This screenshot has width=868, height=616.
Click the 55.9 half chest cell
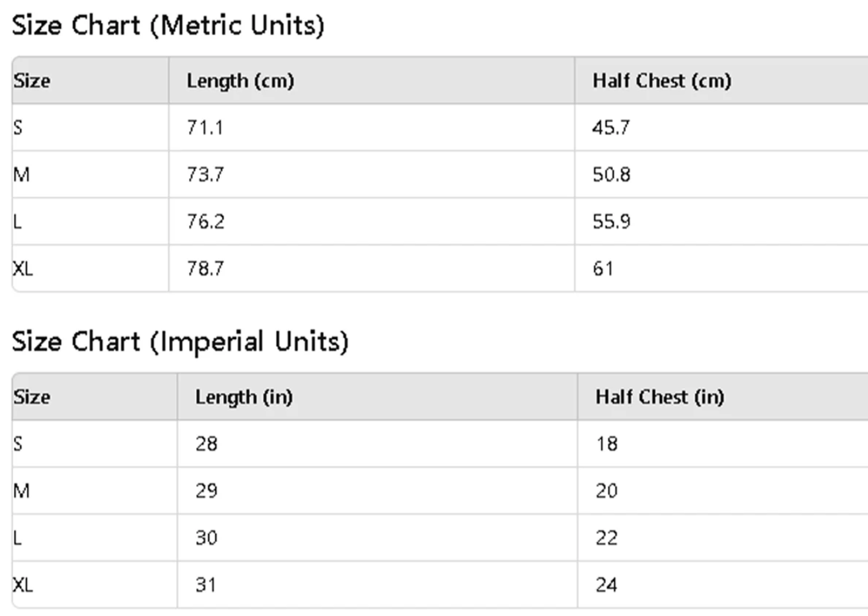pos(611,221)
